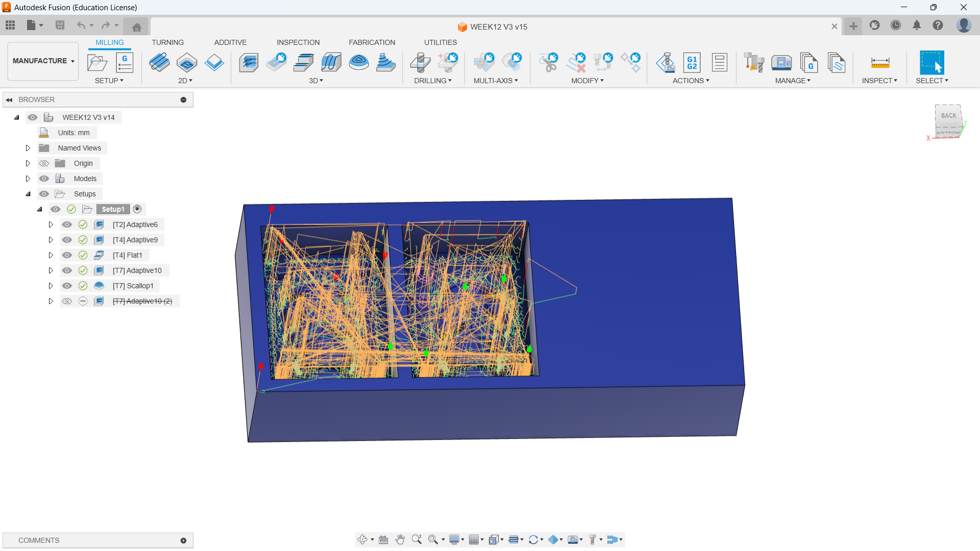Screen dimensions: 980x551
Task: Click the 2D Pocket toolpath icon
Action: tap(187, 63)
